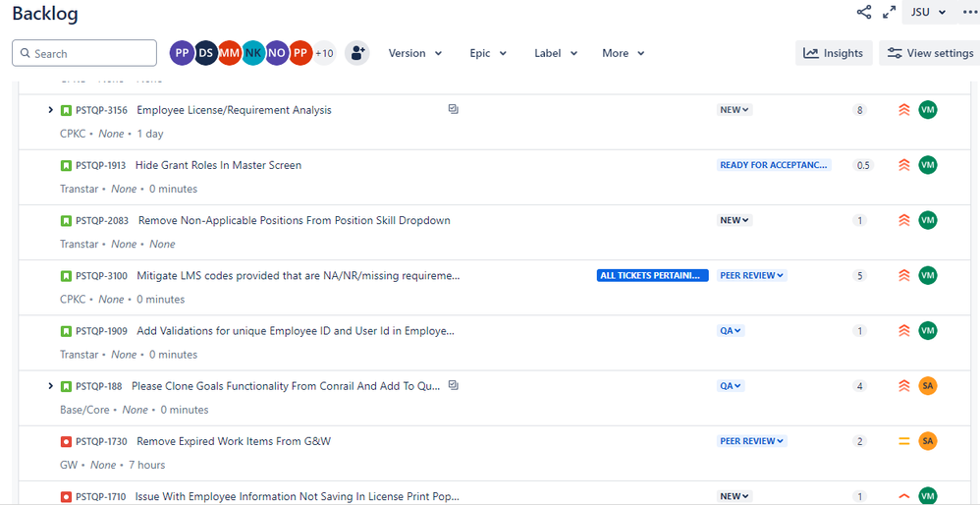
Task: Show the +10 additional assignees
Action: click(324, 53)
